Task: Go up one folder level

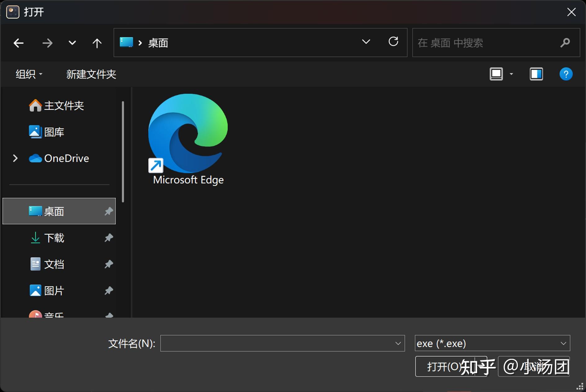Action: coord(97,43)
